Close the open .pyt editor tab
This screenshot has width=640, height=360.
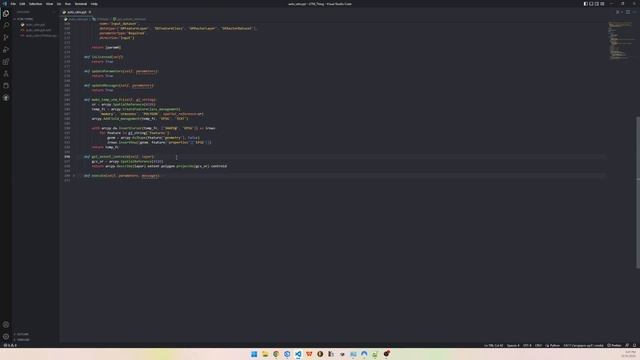90,12
